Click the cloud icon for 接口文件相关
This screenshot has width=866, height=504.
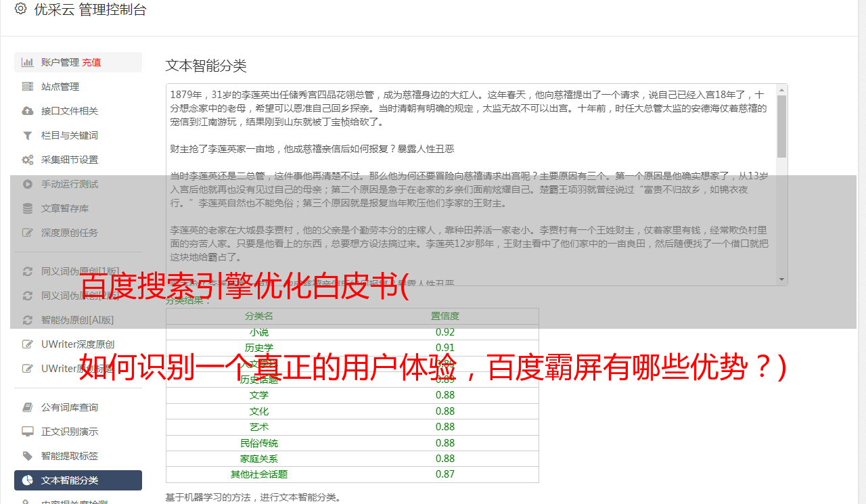coord(28,111)
